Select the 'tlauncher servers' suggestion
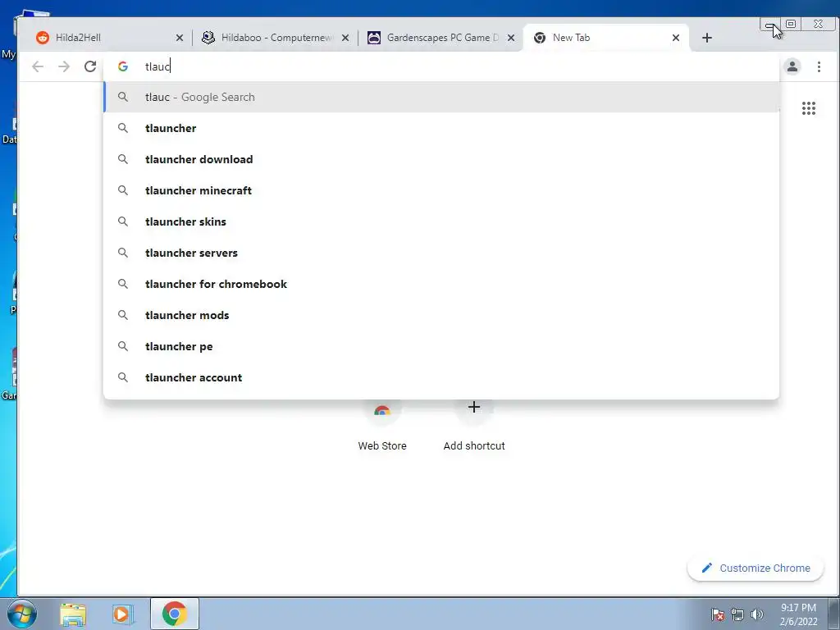 pyautogui.click(x=441, y=253)
